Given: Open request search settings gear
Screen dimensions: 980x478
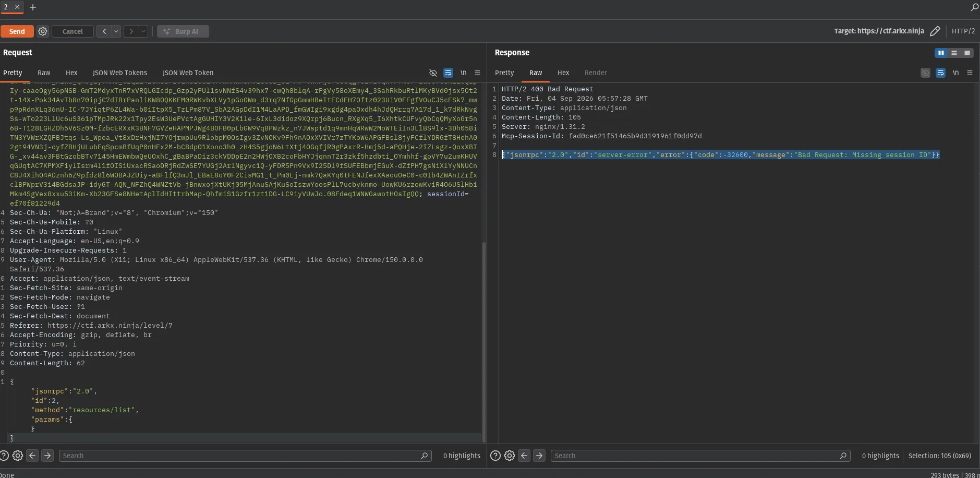Looking at the screenshot, I should coord(17,456).
